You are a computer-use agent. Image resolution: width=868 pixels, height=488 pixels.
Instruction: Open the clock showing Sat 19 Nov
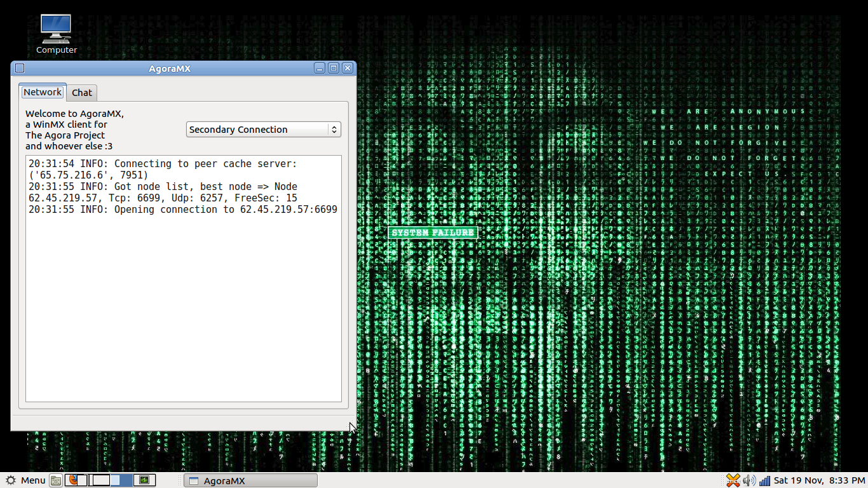click(819, 480)
